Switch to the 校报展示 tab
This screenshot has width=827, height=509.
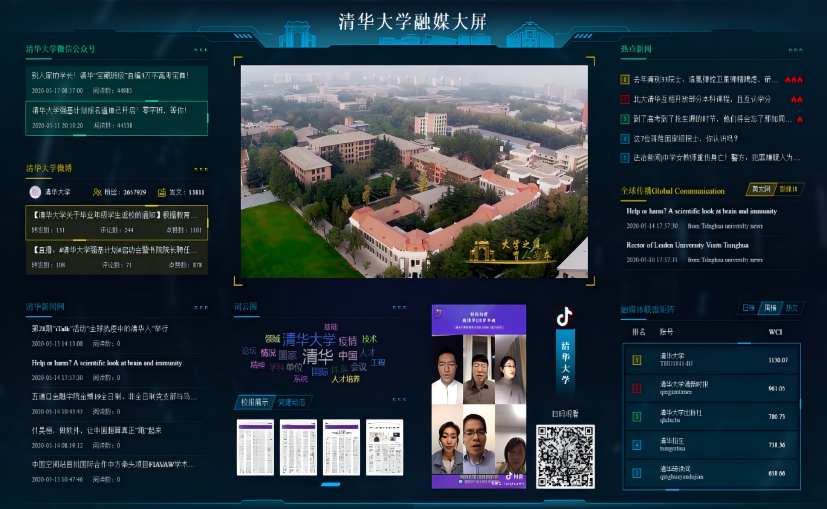(254, 402)
